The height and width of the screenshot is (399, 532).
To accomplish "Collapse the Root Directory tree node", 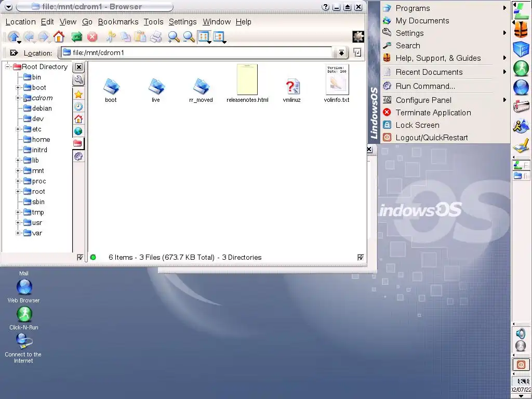I will pos(7,66).
